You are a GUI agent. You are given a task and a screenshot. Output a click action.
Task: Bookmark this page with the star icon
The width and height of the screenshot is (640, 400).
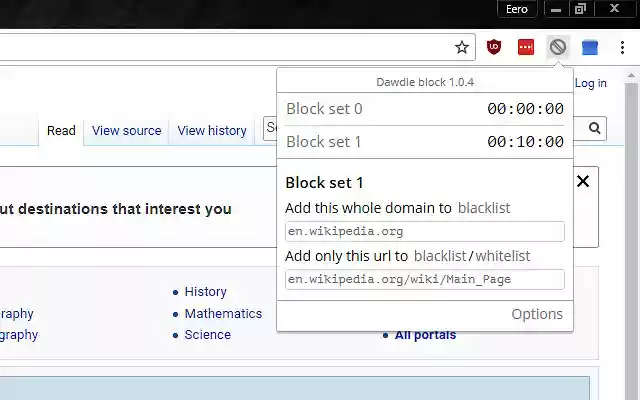coord(462,47)
